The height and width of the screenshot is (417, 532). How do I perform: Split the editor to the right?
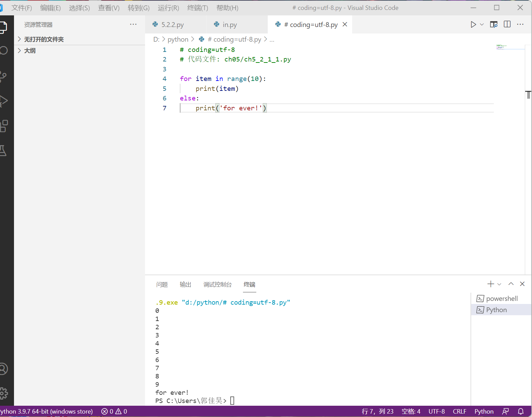click(x=507, y=24)
